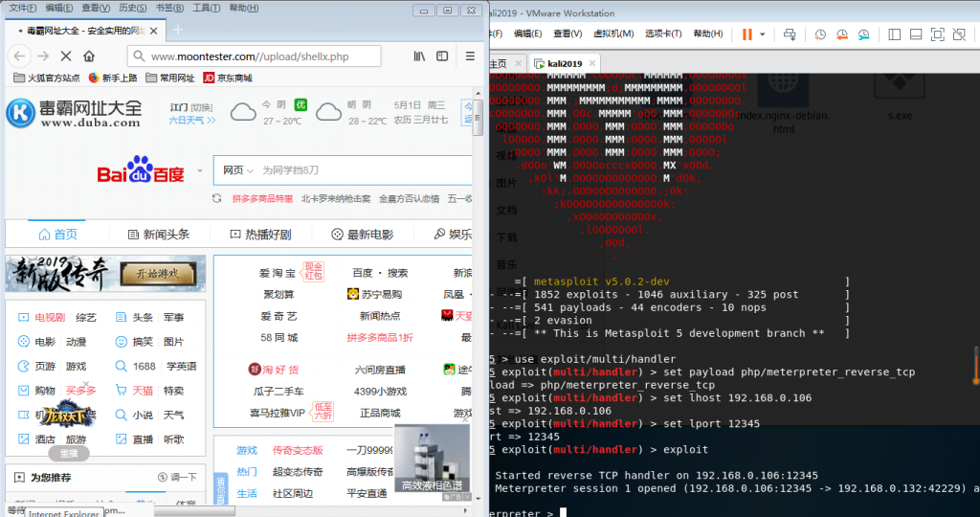
Task: Toggle the VMware library sidebar view
Action: point(895,34)
